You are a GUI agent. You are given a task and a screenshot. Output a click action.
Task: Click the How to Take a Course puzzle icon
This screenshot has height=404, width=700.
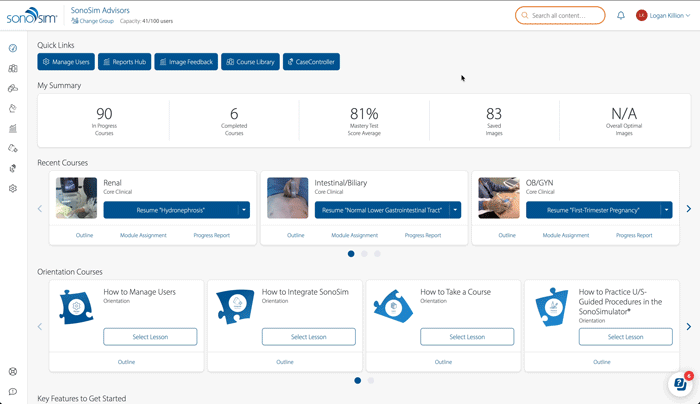click(393, 307)
